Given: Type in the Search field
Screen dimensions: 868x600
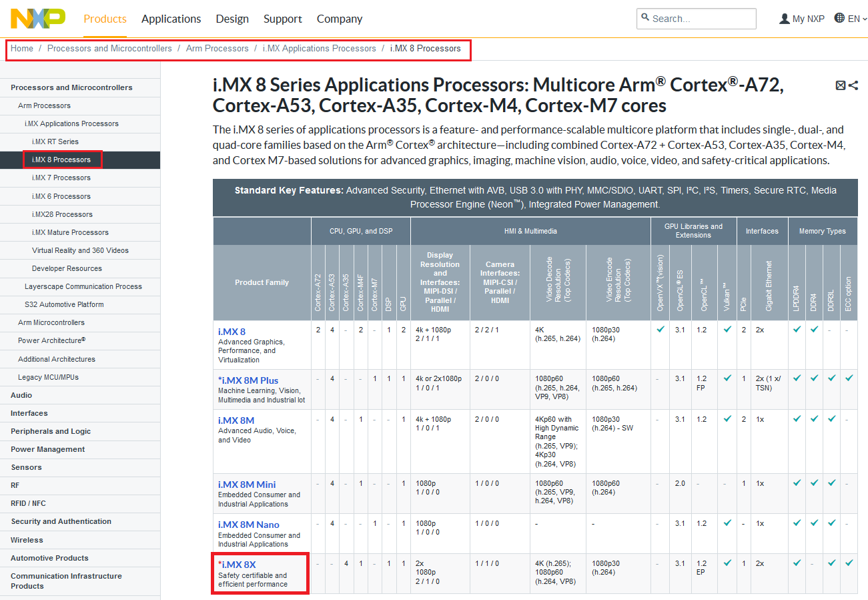Looking at the screenshot, I should click(702, 19).
